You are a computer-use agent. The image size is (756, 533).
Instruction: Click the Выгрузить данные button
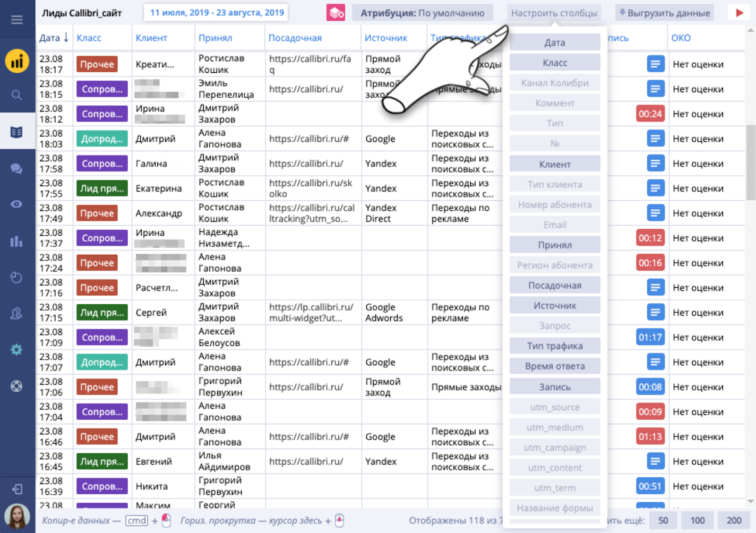[x=664, y=13]
